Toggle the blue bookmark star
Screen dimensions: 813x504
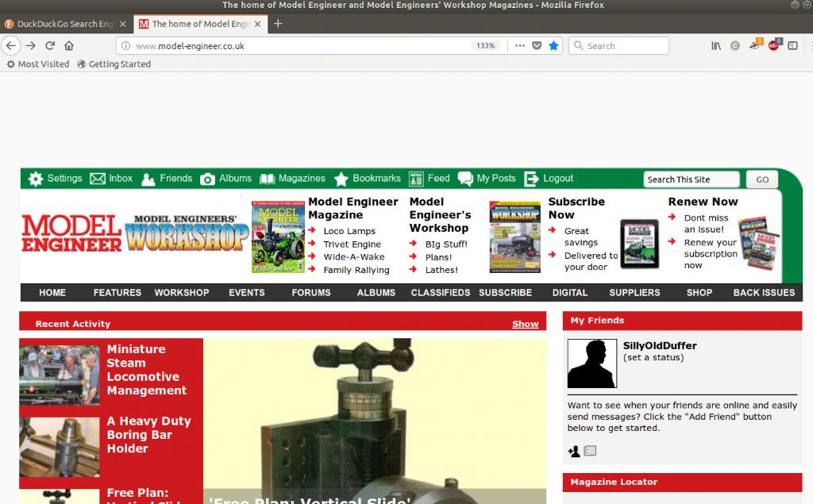[x=553, y=45]
